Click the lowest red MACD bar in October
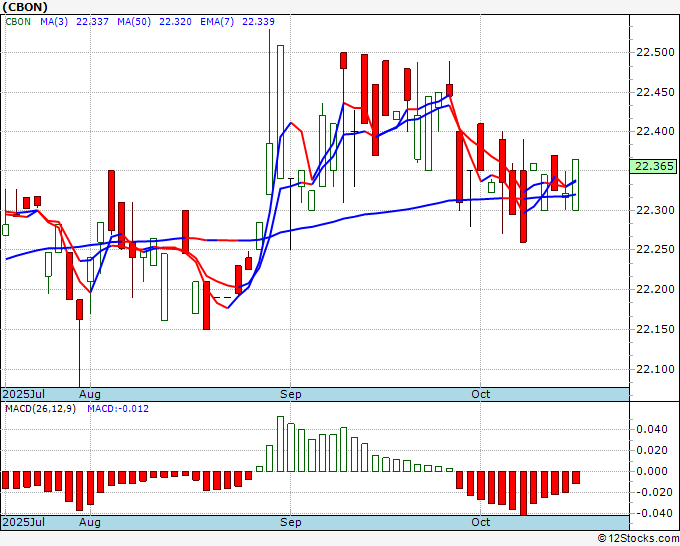680x546 pixels. tap(523, 493)
